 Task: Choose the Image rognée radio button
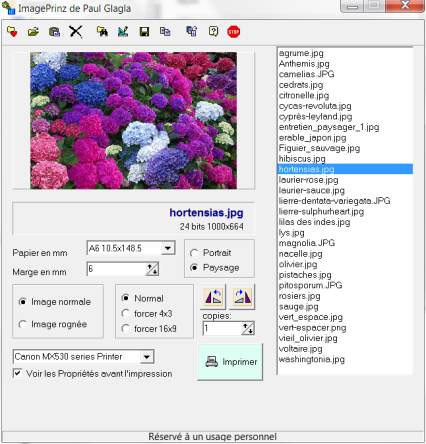[22, 324]
